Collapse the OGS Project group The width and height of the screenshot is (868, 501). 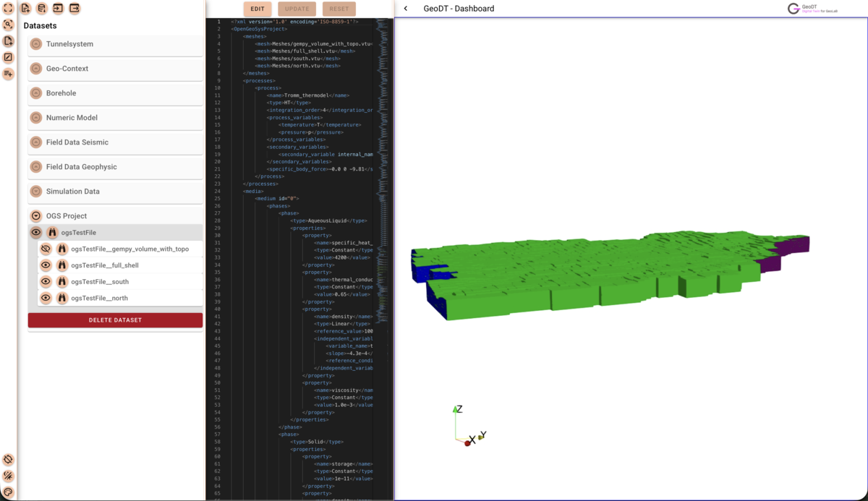pos(35,216)
